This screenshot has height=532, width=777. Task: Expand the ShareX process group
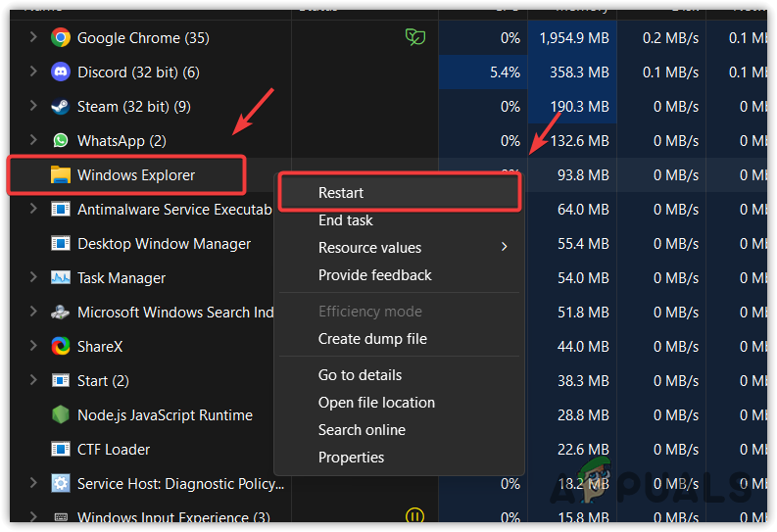click(x=33, y=345)
